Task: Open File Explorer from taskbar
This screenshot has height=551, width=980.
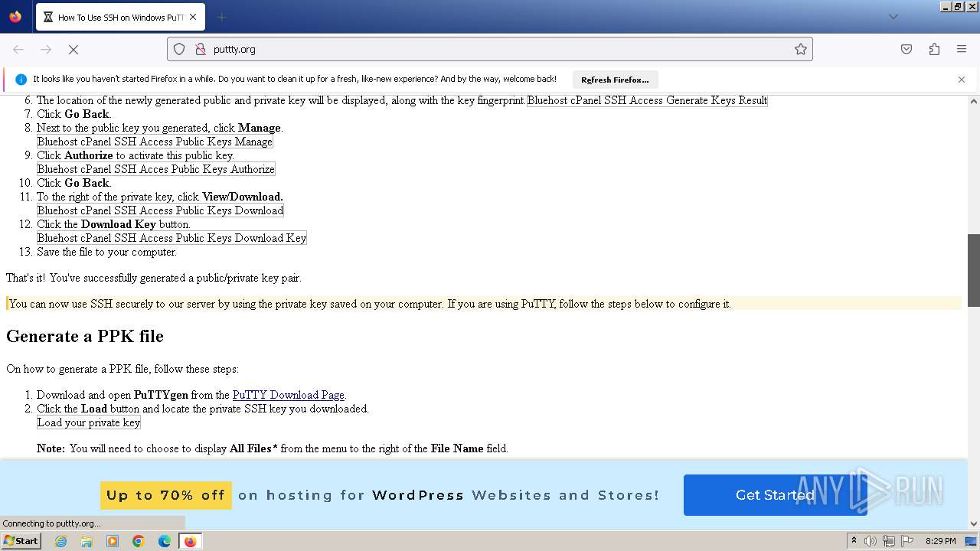Action: [x=87, y=541]
